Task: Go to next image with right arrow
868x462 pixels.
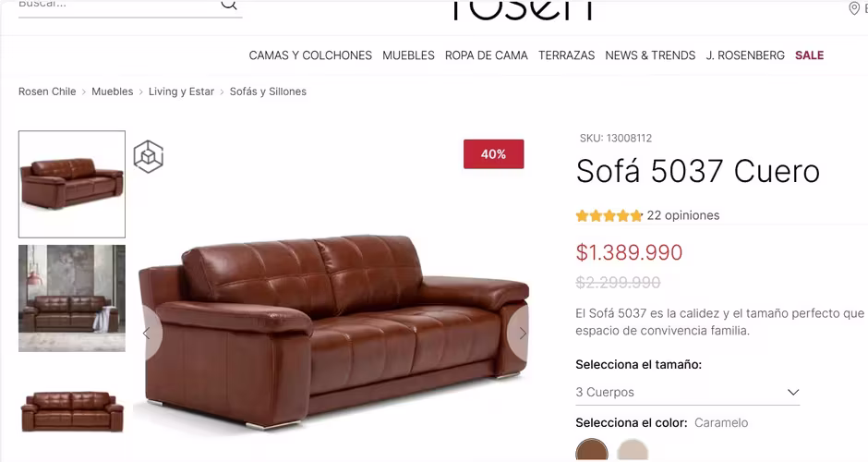Action: click(522, 333)
